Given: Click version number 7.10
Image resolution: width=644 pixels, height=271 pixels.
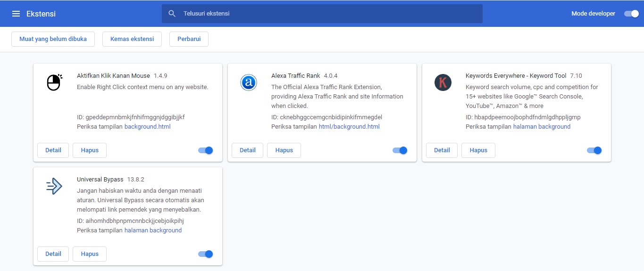Looking at the screenshot, I should coord(576,75).
